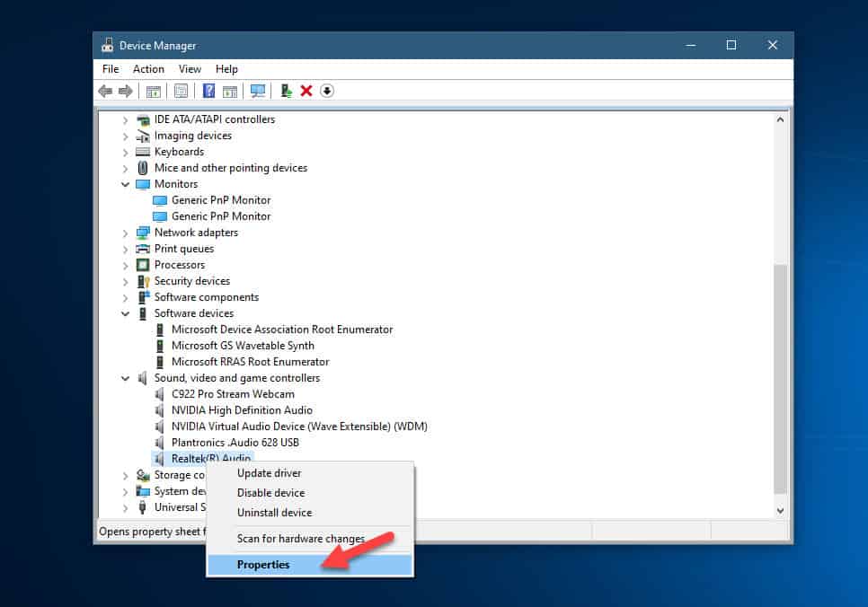This screenshot has height=607, width=868.
Task: Expand the Security devices node
Action: click(x=126, y=282)
